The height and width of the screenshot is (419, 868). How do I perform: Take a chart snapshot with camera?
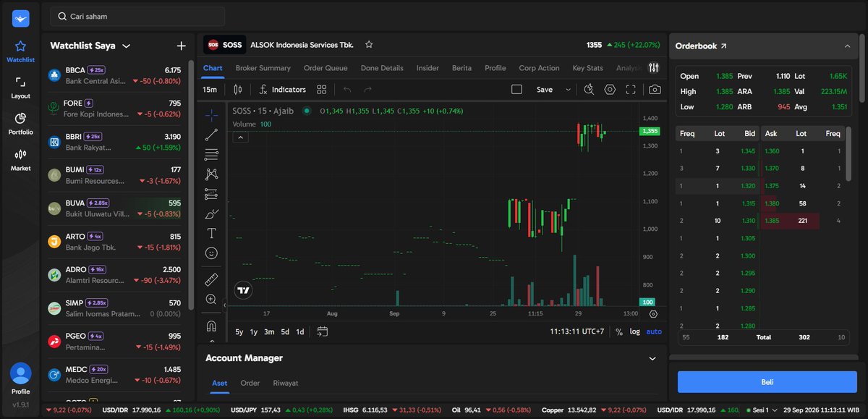[655, 90]
